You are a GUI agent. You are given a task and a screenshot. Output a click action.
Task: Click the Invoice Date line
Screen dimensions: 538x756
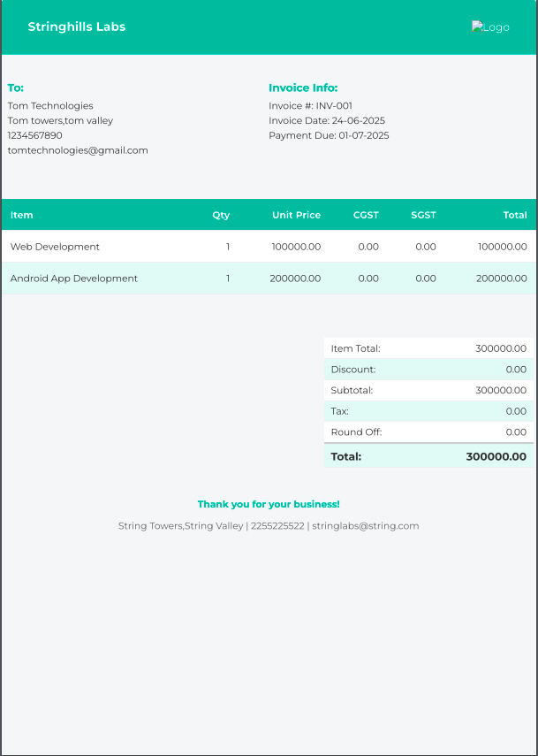[x=327, y=120]
